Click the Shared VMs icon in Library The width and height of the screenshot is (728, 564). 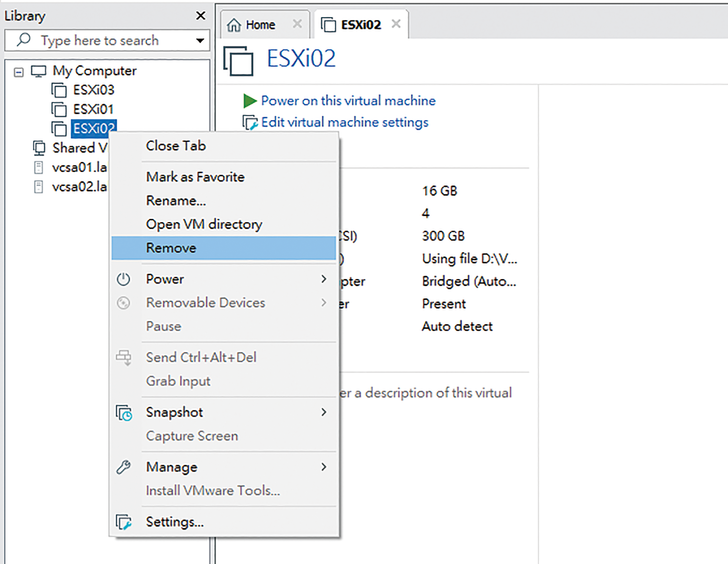tap(39, 148)
